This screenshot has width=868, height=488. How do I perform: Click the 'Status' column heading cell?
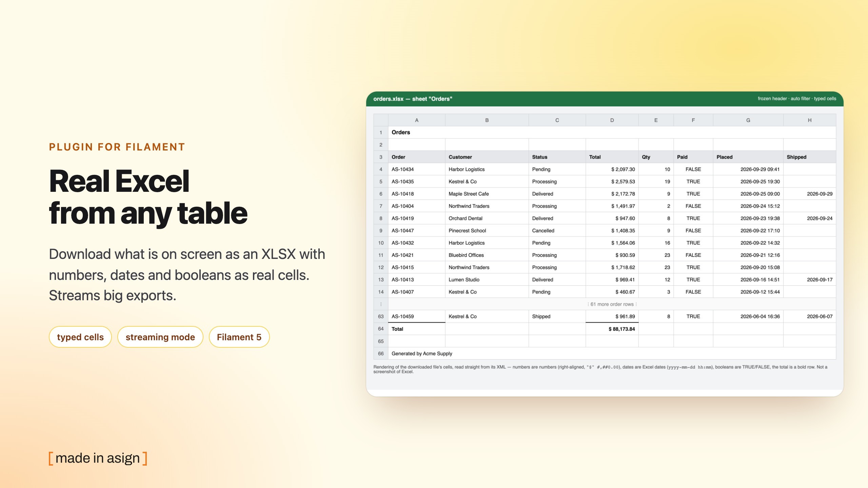click(557, 157)
